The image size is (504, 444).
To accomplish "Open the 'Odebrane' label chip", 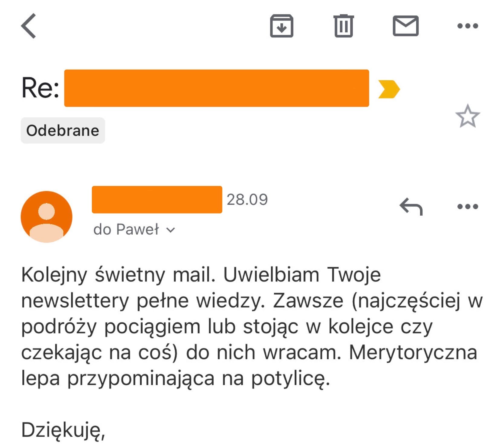I will coord(63,131).
